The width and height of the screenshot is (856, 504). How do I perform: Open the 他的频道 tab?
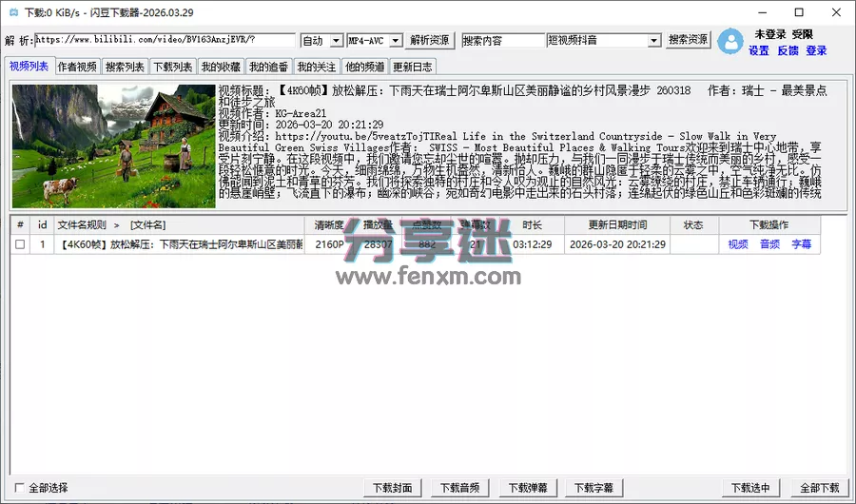point(364,68)
